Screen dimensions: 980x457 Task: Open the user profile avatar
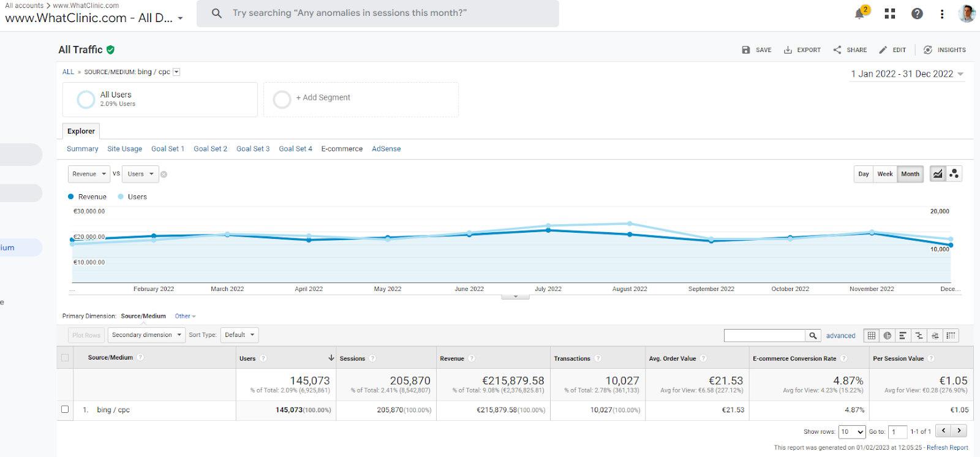click(x=967, y=13)
